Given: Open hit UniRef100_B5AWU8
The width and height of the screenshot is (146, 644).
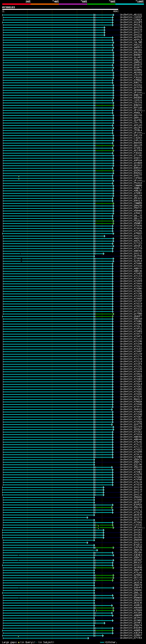Looking at the screenshot, I should tap(131, 598).
